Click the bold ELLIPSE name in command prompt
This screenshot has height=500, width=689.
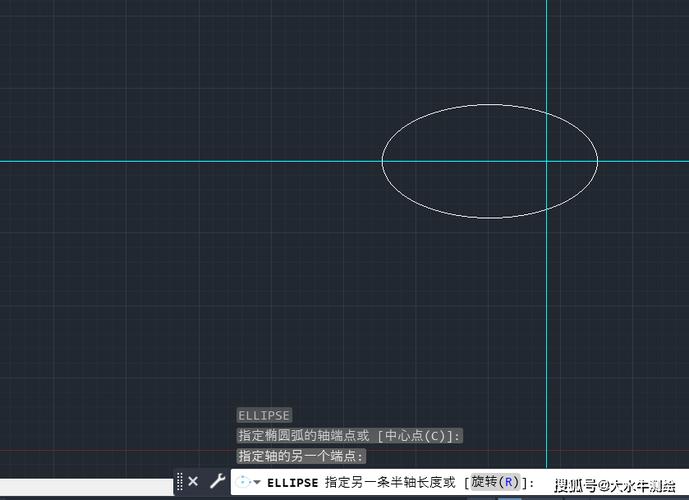click(x=293, y=482)
